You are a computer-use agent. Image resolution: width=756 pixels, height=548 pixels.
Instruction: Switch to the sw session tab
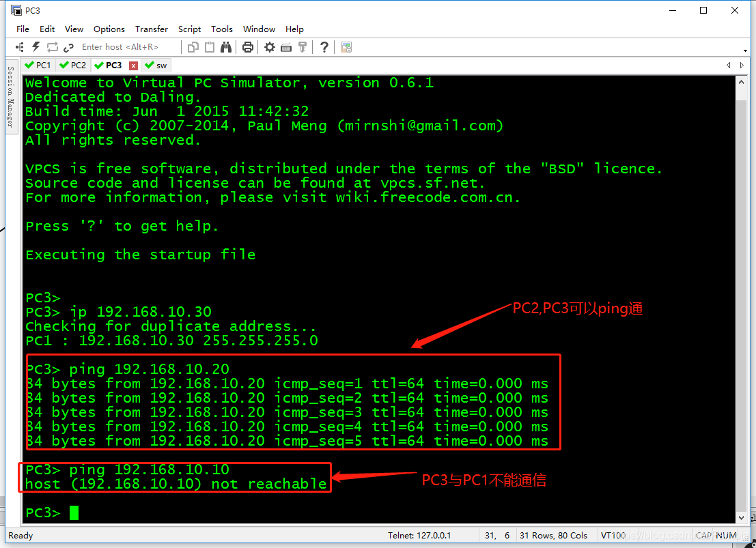coord(156,65)
